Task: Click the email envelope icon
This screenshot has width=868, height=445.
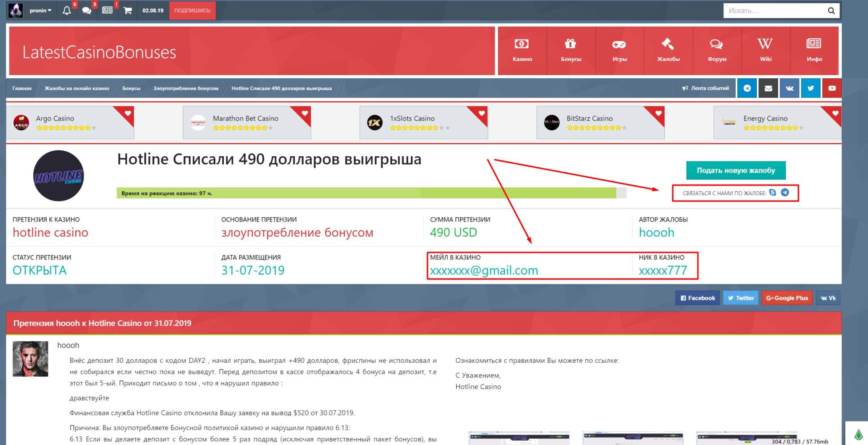Action: point(768,88)
